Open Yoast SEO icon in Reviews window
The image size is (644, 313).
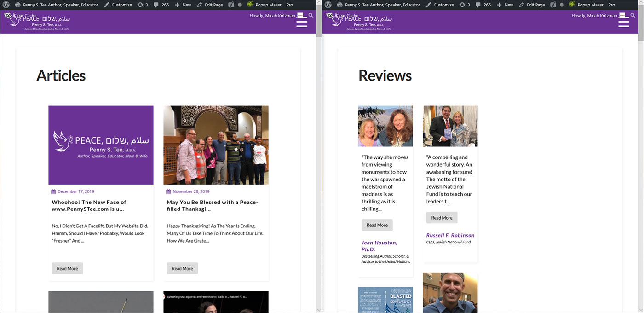(x=554, y=5)
